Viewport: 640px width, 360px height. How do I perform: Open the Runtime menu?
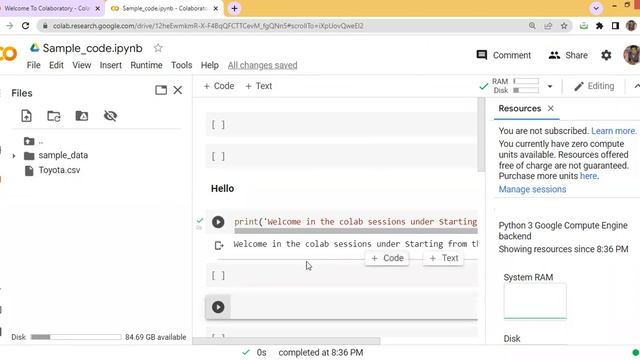click(x=146, y=65)
